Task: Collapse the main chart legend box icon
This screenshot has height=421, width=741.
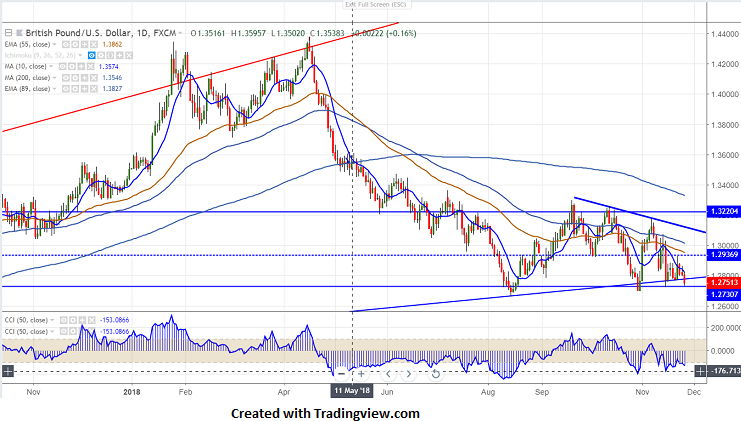Action: coord(8,33)
